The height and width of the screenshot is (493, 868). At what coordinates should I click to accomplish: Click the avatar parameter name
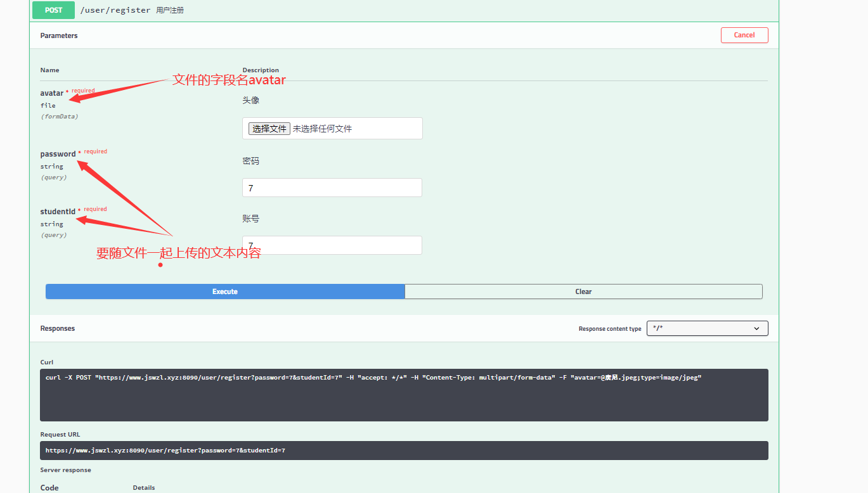52,93
